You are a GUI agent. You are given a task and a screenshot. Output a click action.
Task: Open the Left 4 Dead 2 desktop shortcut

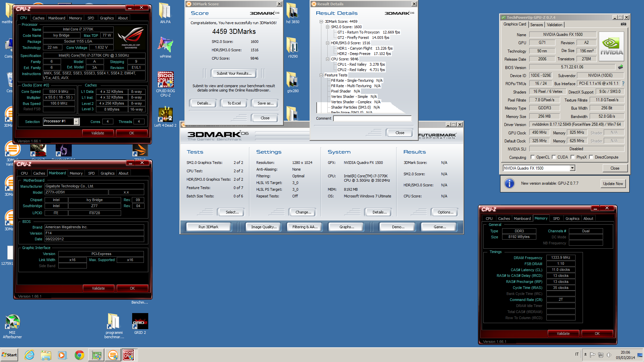[x=165, y=117]
